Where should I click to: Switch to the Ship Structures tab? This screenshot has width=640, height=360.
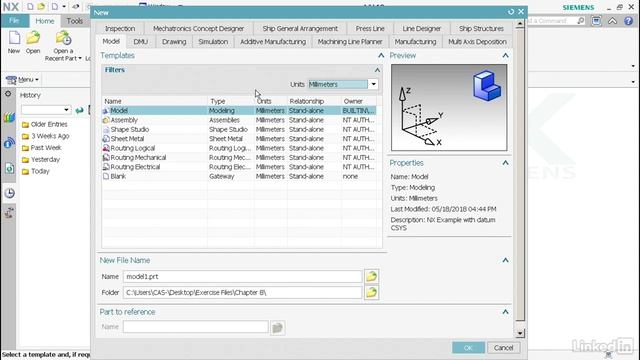[x=481, y=29]
